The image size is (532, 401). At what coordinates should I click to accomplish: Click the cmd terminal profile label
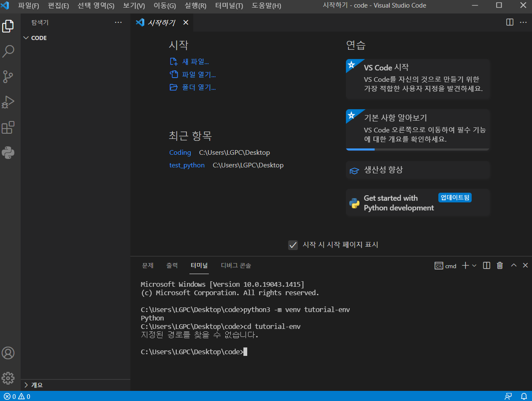click(446, 266)
